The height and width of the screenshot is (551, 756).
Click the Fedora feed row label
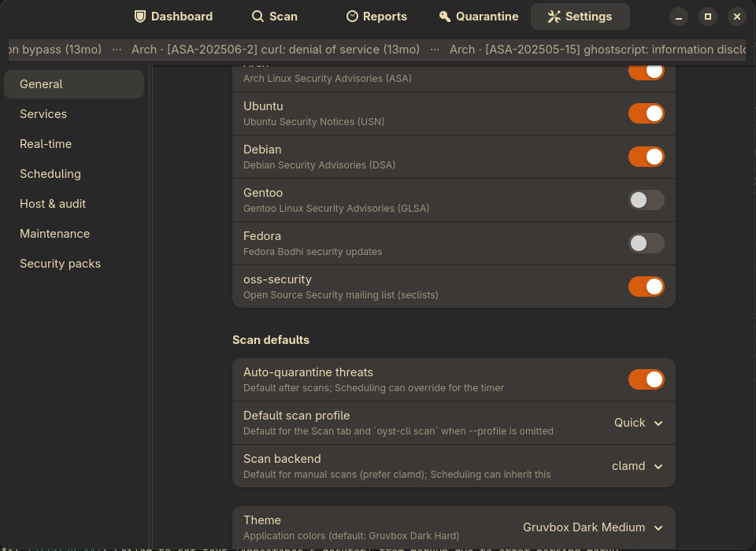[262, 236]
